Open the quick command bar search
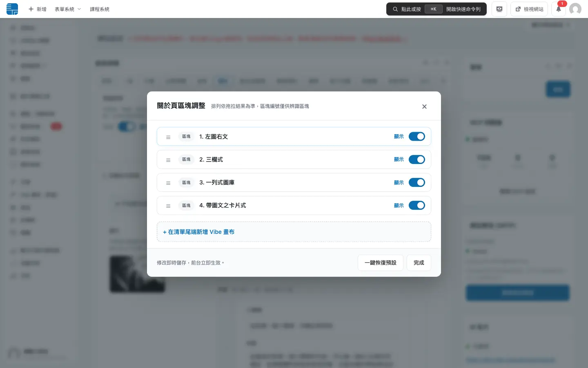588x368 pixels. point(436,9)
